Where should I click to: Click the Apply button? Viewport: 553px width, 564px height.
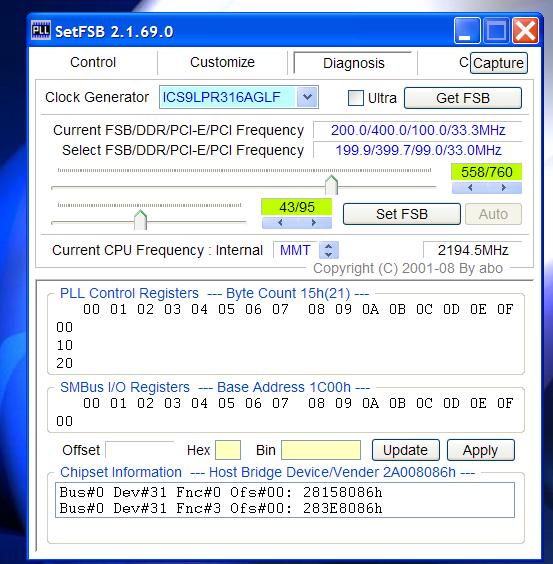(x=481, y=450)
